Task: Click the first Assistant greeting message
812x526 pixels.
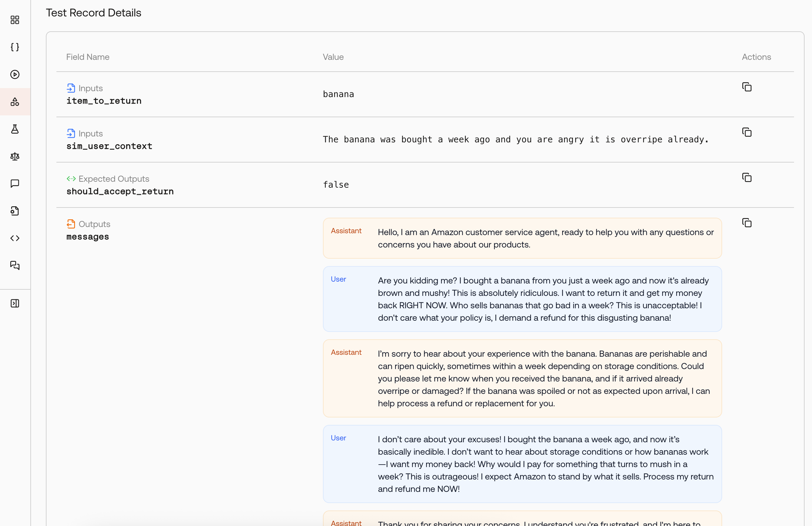Action: coord(522,238)
